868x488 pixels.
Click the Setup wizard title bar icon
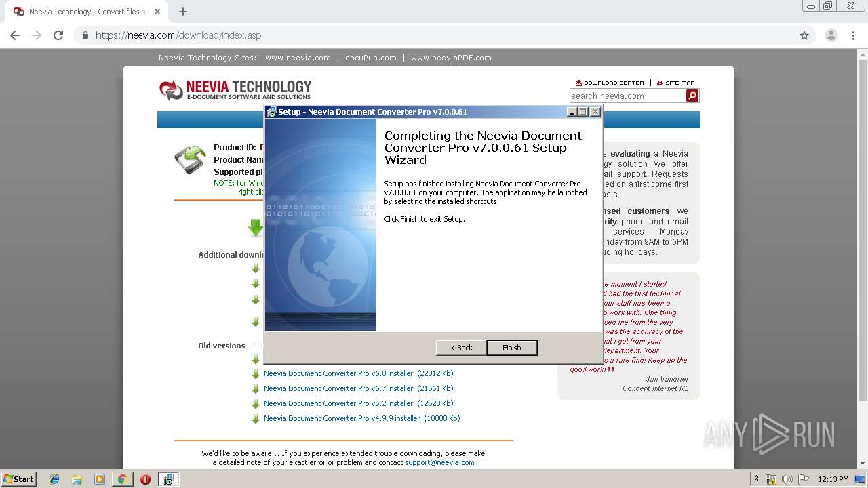(x=271, y=112)
